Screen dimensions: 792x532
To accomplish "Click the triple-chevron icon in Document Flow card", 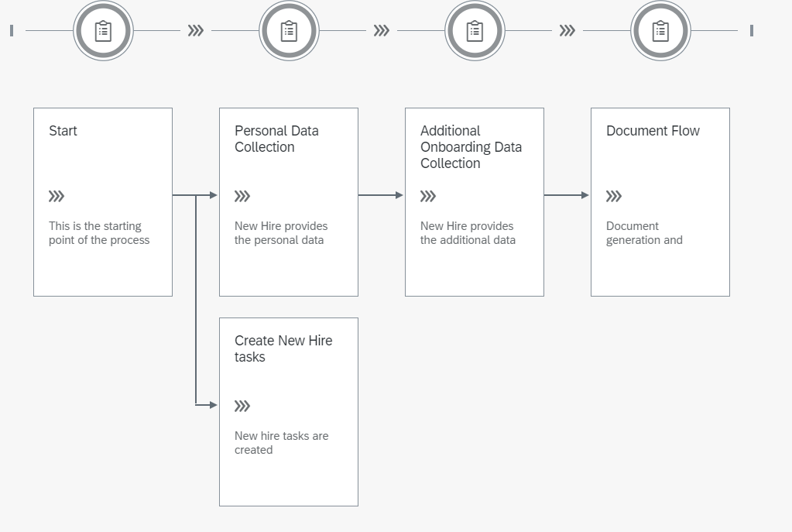I will pyautogui.click(x=614, y=196).
